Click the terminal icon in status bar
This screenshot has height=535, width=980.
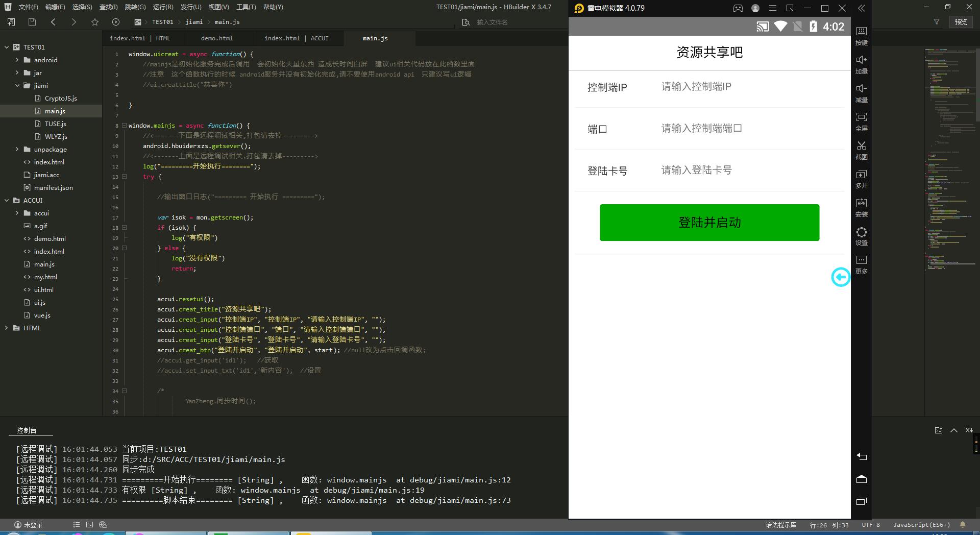[x=90, y=524]
